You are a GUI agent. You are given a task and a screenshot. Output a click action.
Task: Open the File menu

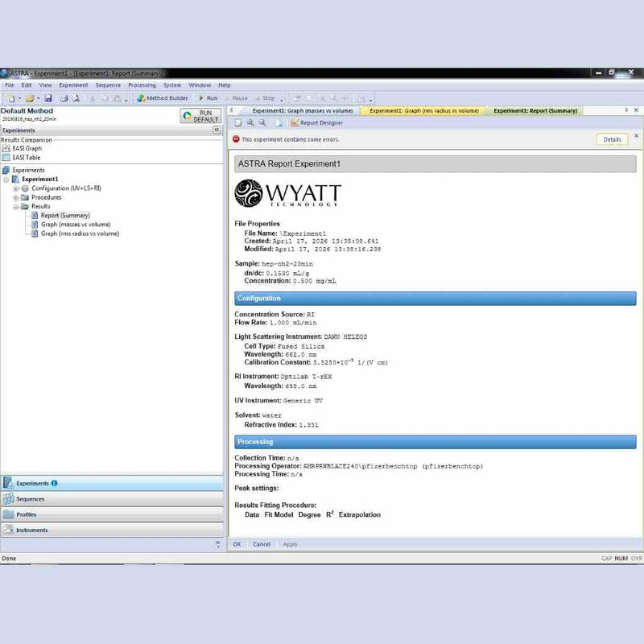point(10,85)
